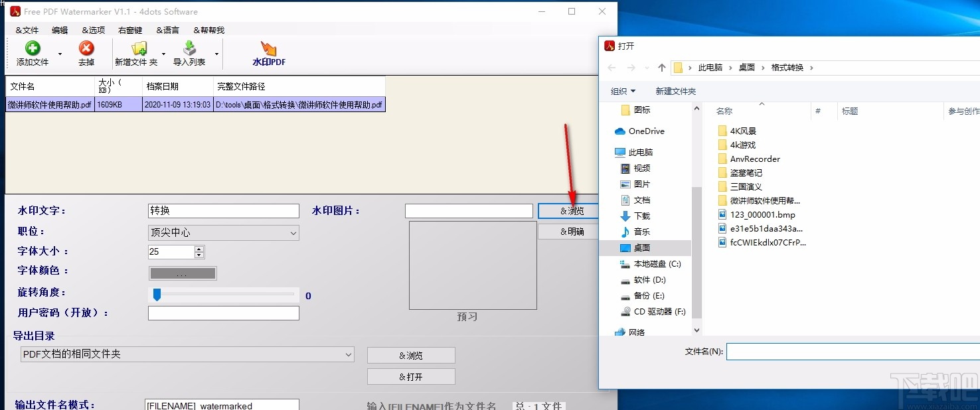The height and width of the screenshot is (410, 980).
Task: Click the watermark text input field
Action: [224, 210]
